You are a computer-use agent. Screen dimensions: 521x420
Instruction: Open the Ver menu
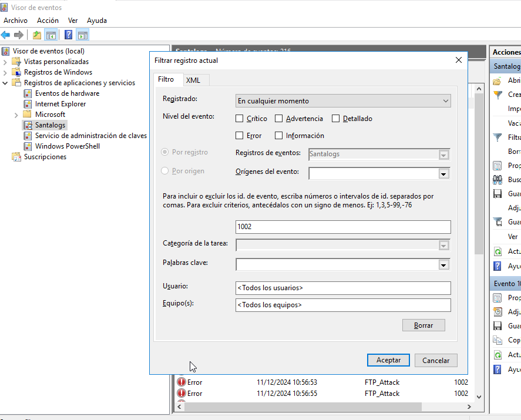(73, 21)
